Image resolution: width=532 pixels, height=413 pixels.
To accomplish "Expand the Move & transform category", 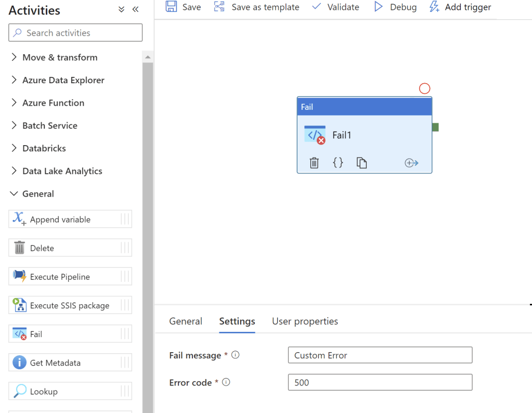I will click(59, 57).
